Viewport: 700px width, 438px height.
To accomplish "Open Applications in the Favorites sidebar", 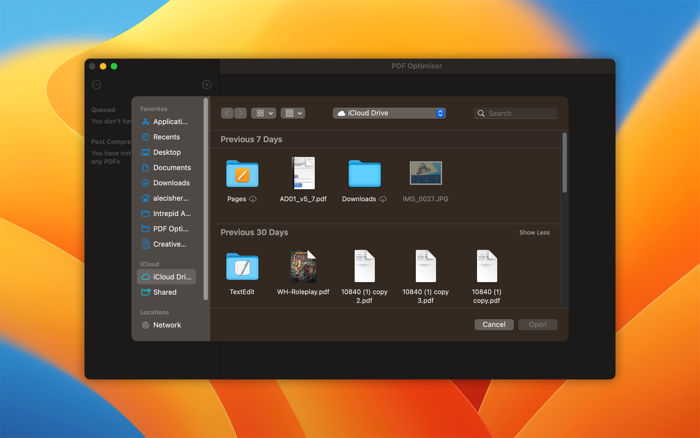I will tap(166, 121).
